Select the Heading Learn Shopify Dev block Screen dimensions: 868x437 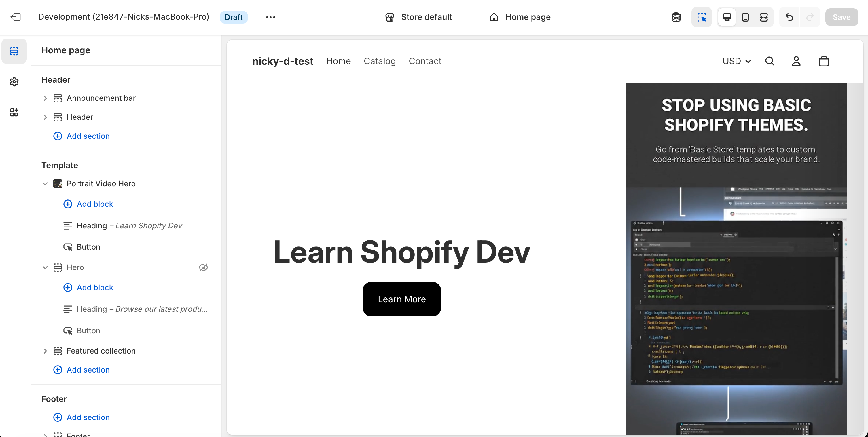(x=129, y=225)
